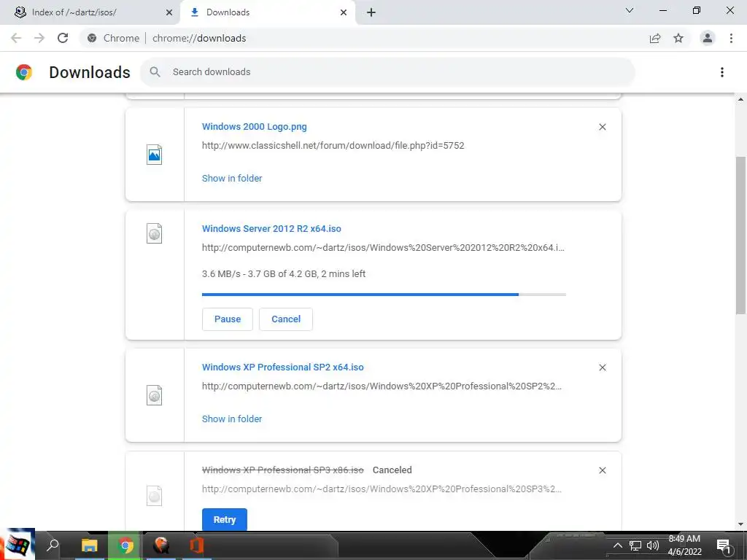Share this page icon
The width and height of the screenshot is (747, 560).
655,38
